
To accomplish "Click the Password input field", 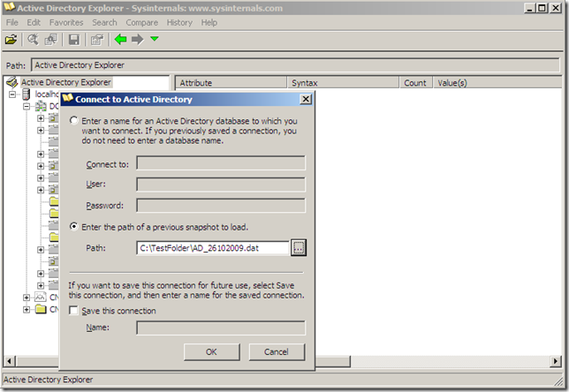I will [221, 205].
